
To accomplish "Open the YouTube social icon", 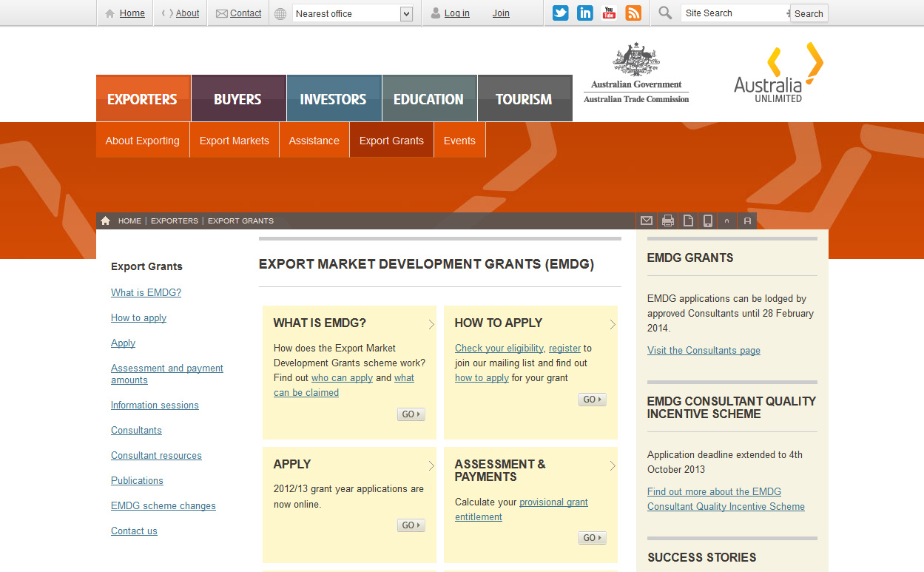I will [609, 13].
